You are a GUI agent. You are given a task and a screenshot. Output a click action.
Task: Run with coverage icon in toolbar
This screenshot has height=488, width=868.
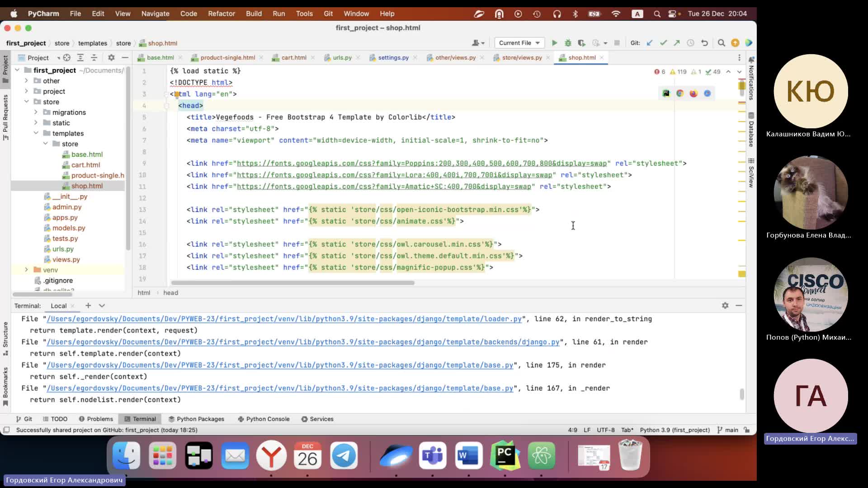581,43
